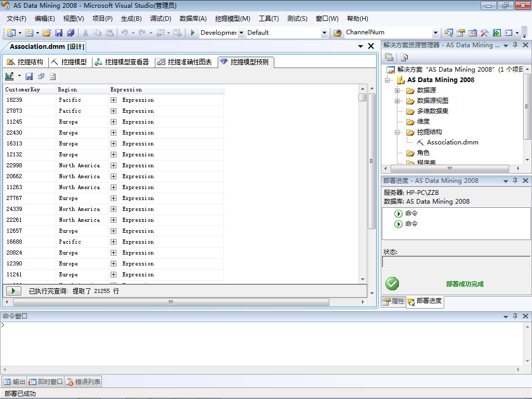The image size is (532, 399).
Task: Expand the 数据源视图 folder node
Action: pyautogui.click(x=397, y=101)
